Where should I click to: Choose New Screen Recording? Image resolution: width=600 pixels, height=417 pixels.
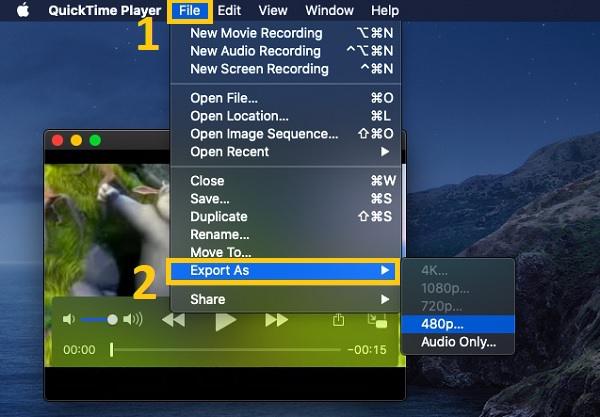point(285,69)
